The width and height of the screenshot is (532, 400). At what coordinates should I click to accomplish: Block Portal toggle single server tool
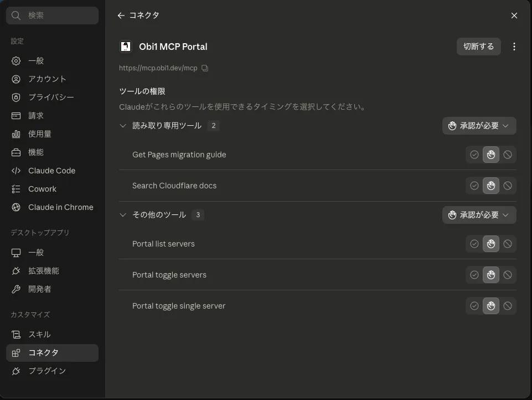[508, 306]
